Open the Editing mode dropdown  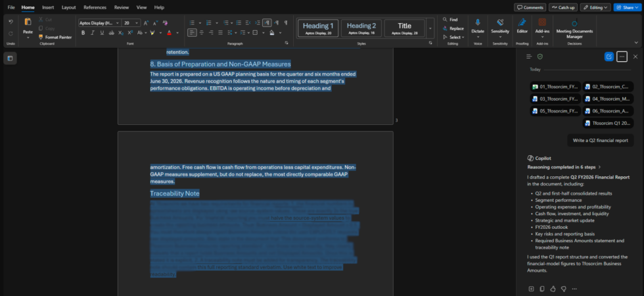coord(595,7)
